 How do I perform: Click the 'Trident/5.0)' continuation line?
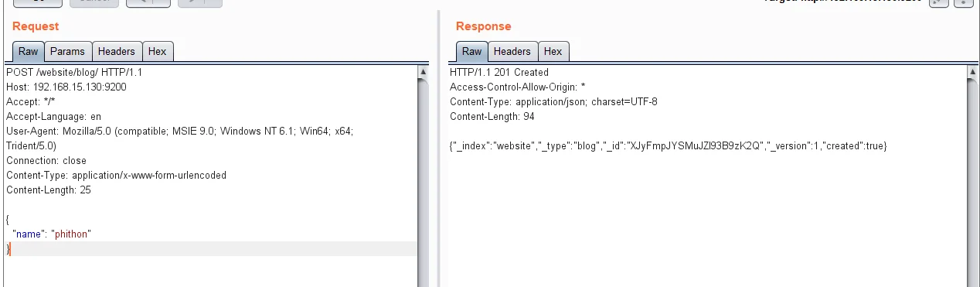click(31, 145)
